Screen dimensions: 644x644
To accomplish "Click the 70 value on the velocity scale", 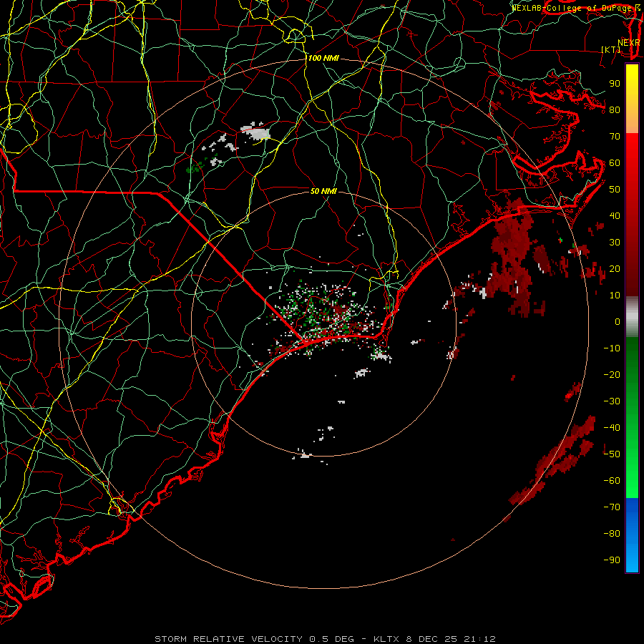I will click(x=615, y=137).
